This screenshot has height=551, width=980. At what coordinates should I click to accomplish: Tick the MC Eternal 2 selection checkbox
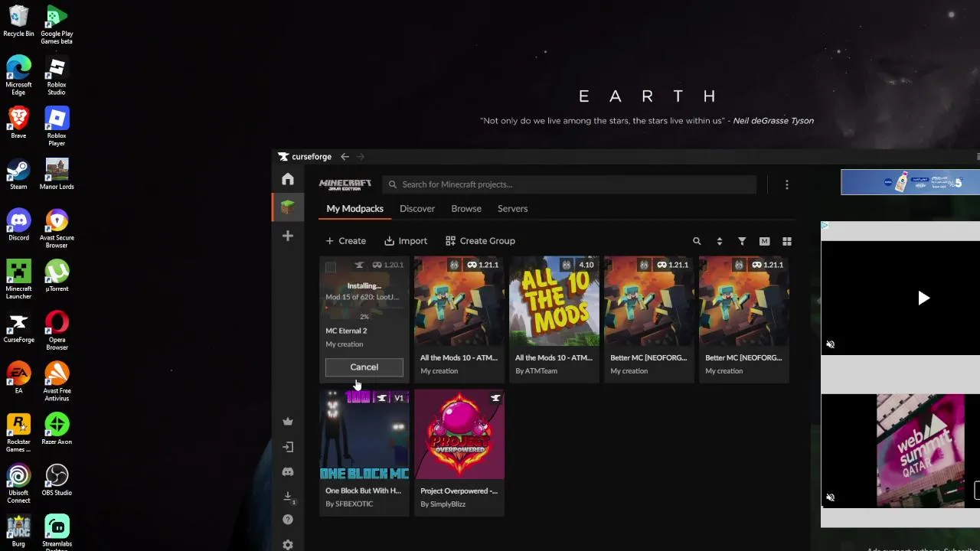[x=331, y=267]
